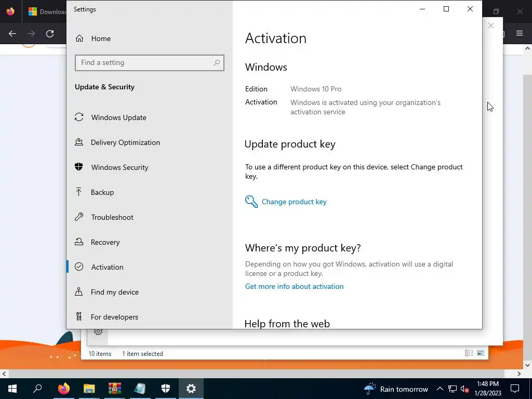Reload the Firefox page

click(50, 34)
